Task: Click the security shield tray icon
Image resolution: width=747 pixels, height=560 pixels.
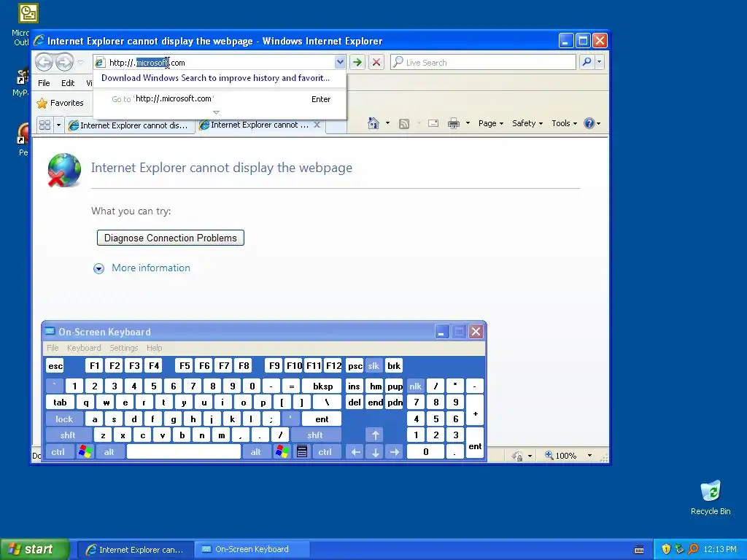Action: 666,549
